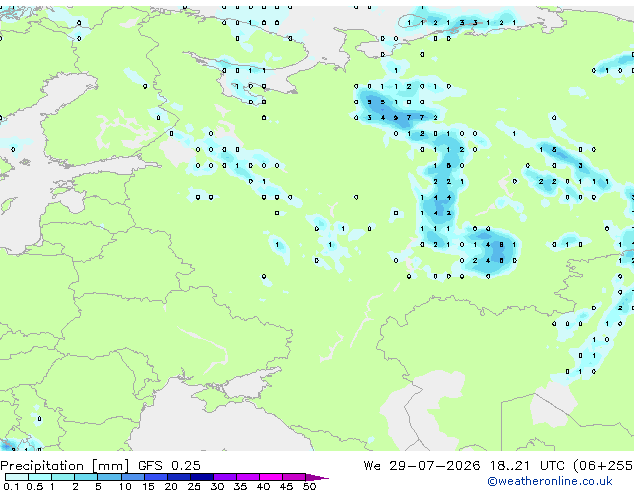Click the 40–45 mm legend swatch
This screenshot has height=490, width=634.
(271, 477)
